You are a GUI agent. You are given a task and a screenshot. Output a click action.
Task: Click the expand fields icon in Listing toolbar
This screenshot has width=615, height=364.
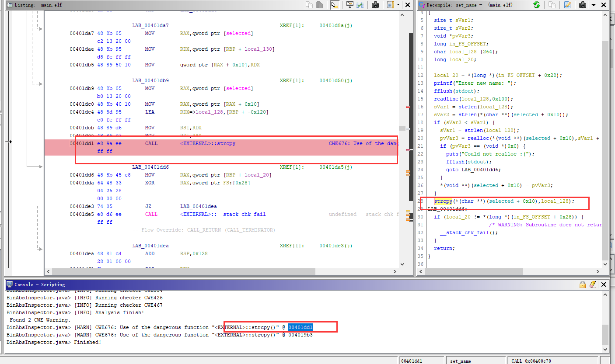pos(349,5)
